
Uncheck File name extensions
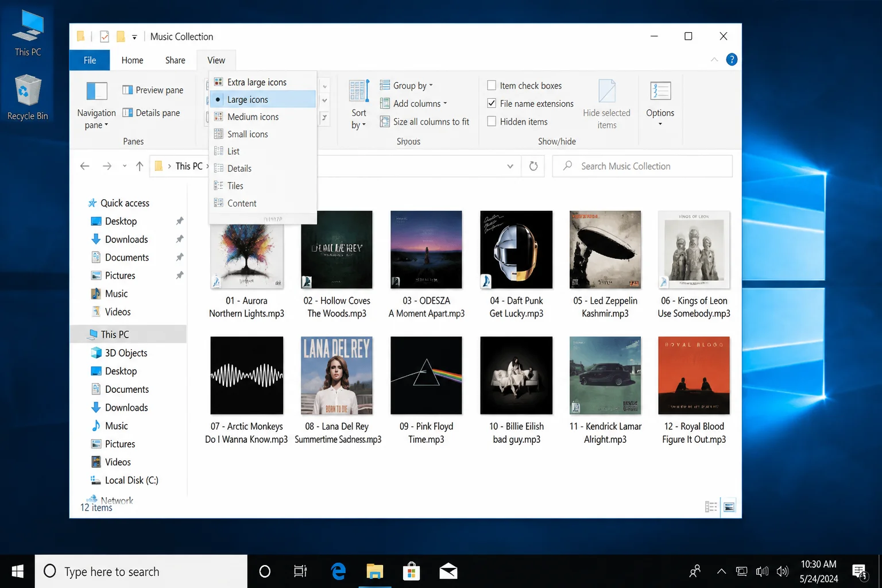pos(492,103)
